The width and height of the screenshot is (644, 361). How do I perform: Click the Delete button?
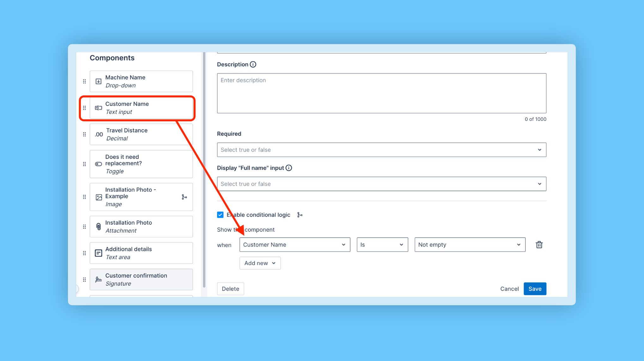click(x=230, y=289)
